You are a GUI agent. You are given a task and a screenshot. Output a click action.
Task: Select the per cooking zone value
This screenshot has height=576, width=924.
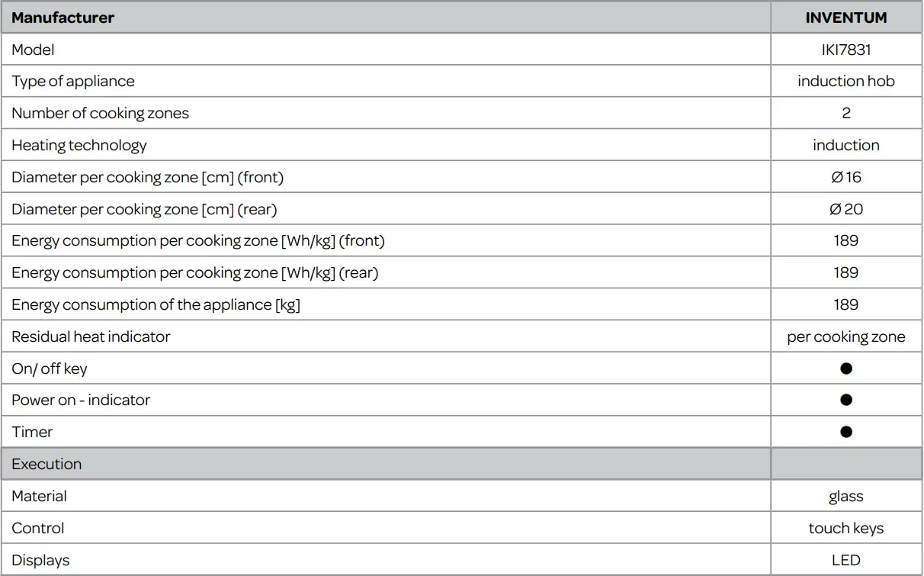click(x=845, y=336)
